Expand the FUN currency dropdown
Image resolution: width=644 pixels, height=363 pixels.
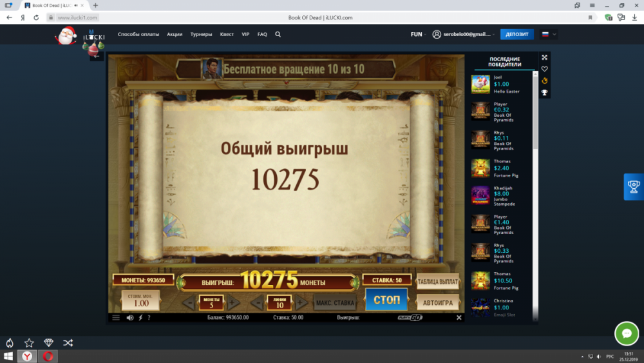point(418,34)
